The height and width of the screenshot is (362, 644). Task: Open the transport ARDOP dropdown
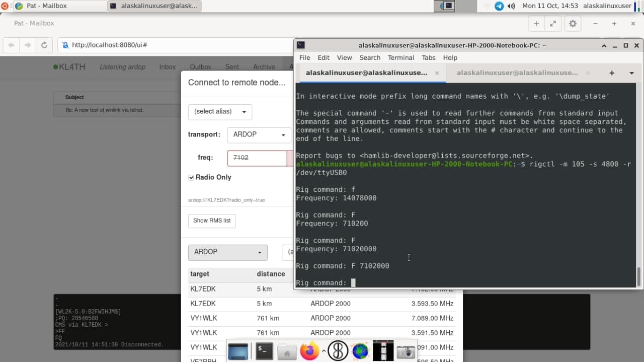[x=259, y=134]
